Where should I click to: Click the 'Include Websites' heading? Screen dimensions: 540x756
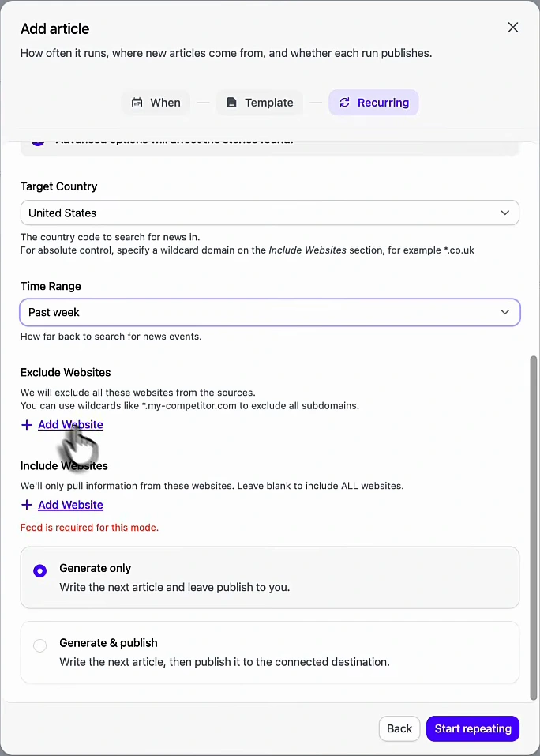64,466
